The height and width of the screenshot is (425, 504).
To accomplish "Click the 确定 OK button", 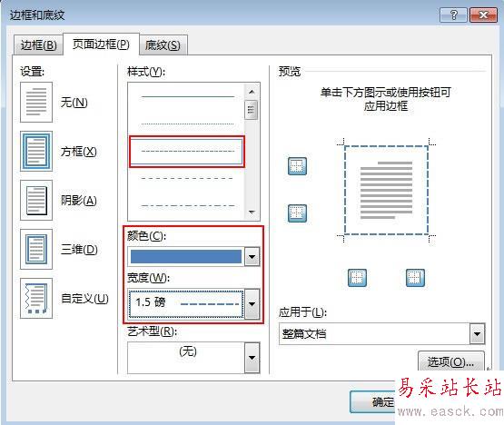I will [373, 402].
